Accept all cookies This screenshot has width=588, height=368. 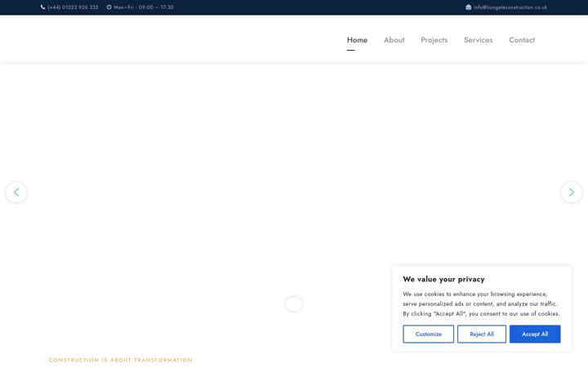[535, 334]
